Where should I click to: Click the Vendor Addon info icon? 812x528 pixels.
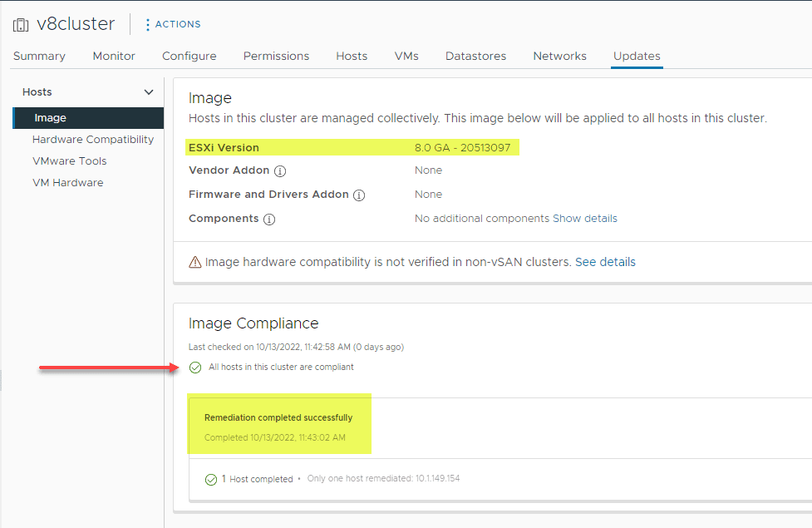(280, 171)
